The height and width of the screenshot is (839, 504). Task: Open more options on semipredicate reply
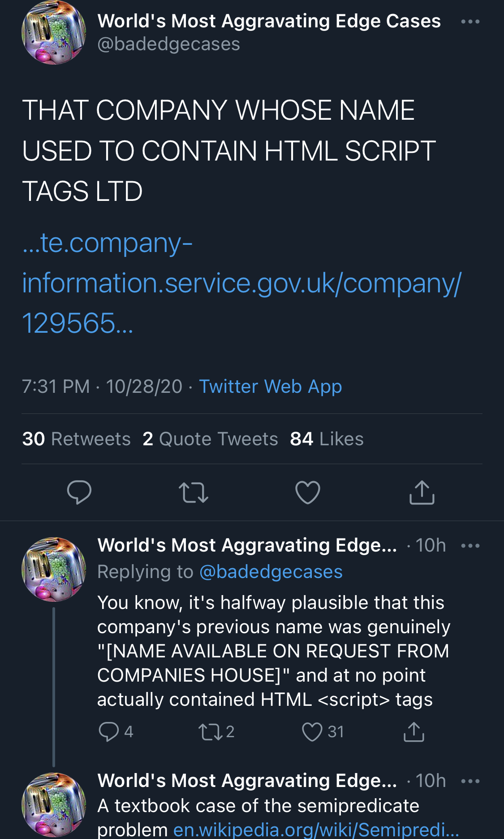coord(470,781)
